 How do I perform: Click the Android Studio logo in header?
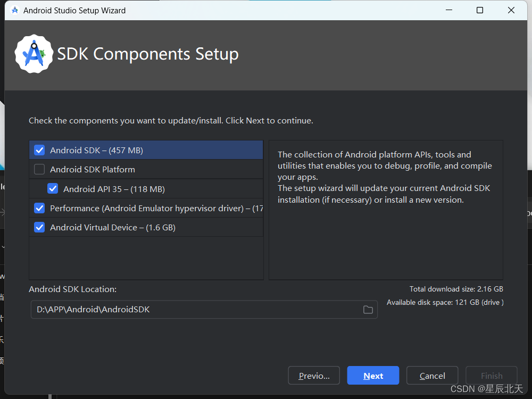[x=34, y=54]
